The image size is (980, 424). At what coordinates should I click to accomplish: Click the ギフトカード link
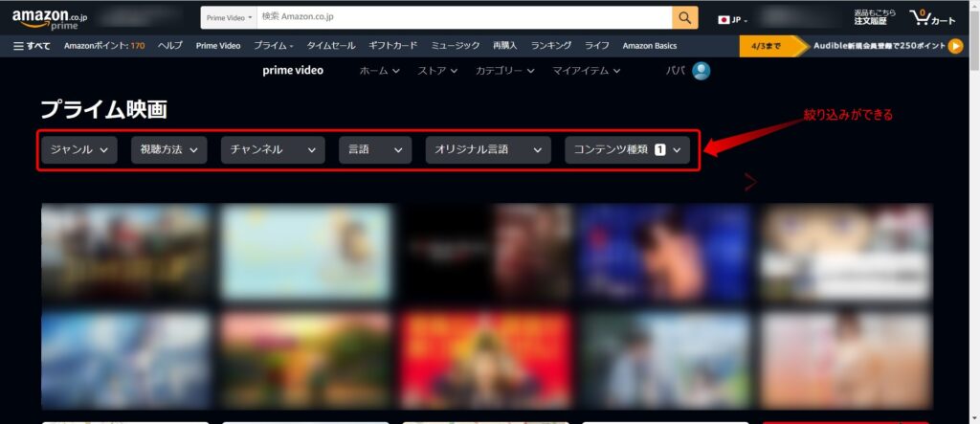[x=393, y=46]
